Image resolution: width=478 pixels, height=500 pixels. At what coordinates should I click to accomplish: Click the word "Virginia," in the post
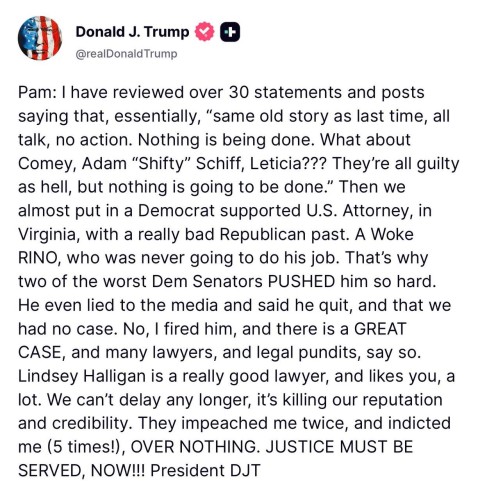[49, 235]
